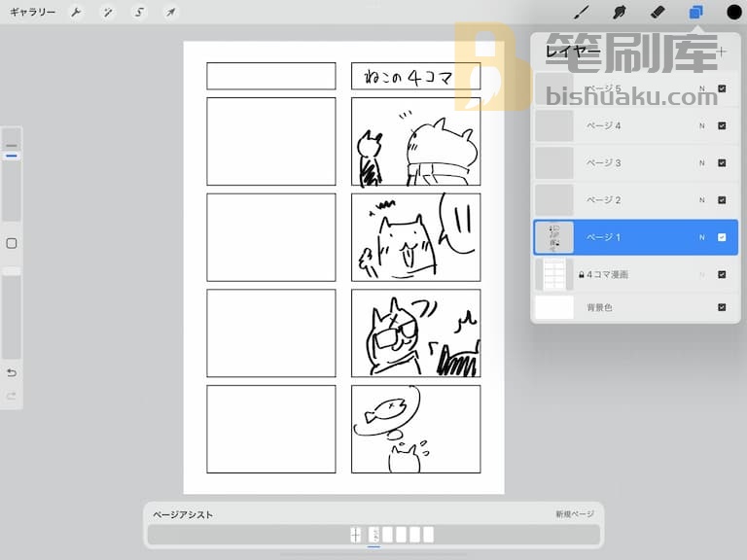Toggle visibility of ページ4 layer

click(722, 125)
